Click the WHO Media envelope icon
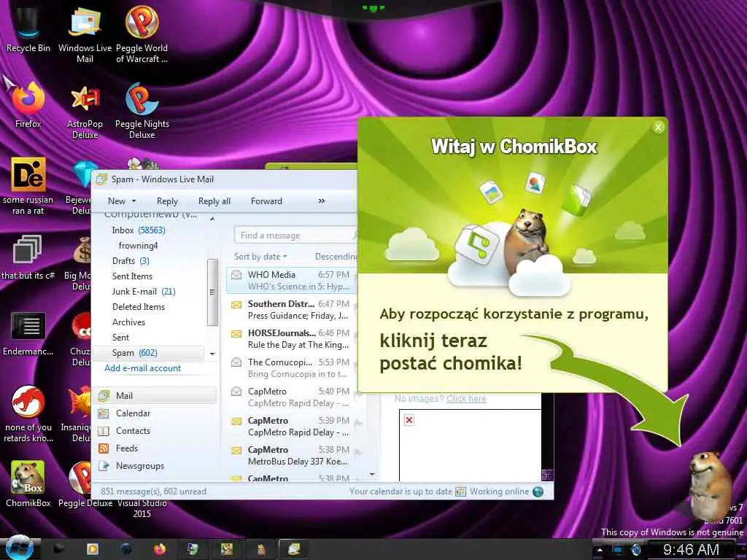Viewport: 747px width, 560px height. (x=236, y=275)
